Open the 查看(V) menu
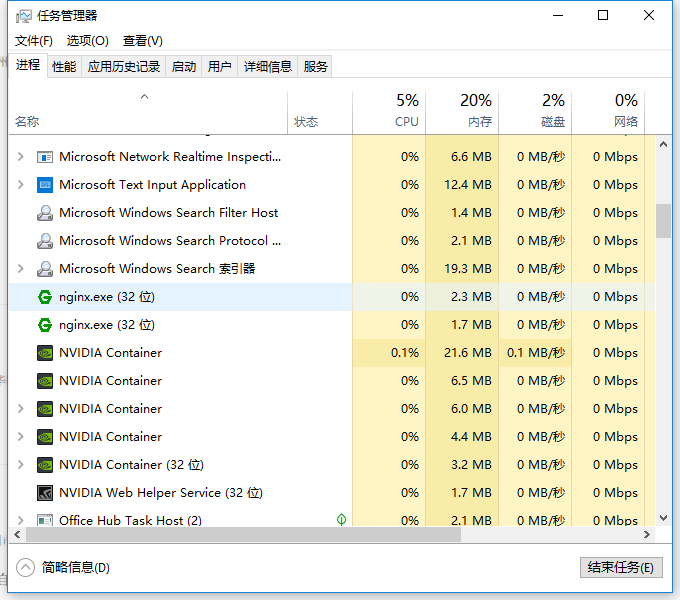Screen dimensions: 680x600 pyautogui.click(x=143, y=41)
